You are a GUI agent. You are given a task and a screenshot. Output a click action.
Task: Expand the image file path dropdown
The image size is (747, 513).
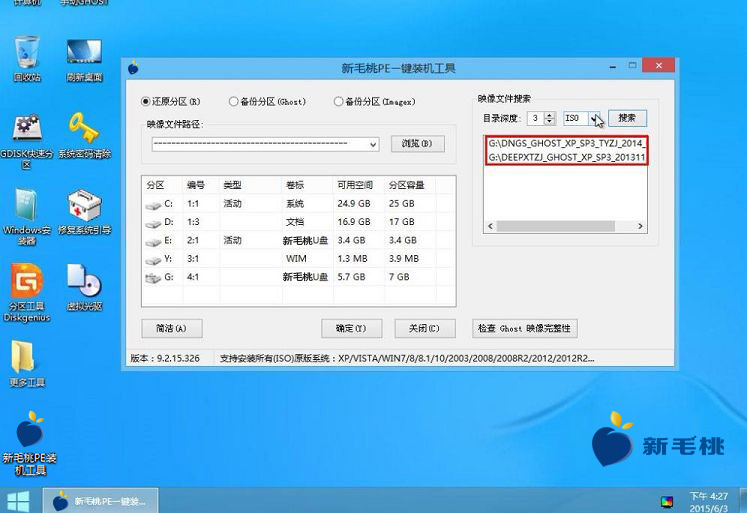click(373, 144)
